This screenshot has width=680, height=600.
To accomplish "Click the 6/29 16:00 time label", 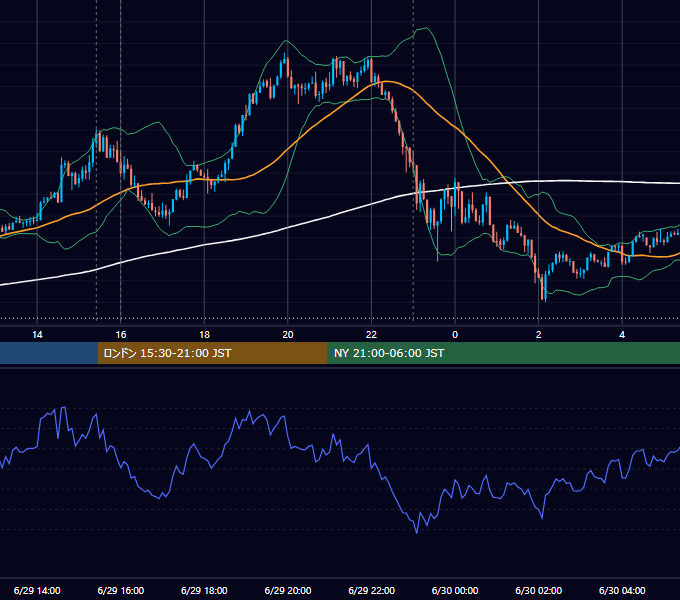I will (121, 590).
